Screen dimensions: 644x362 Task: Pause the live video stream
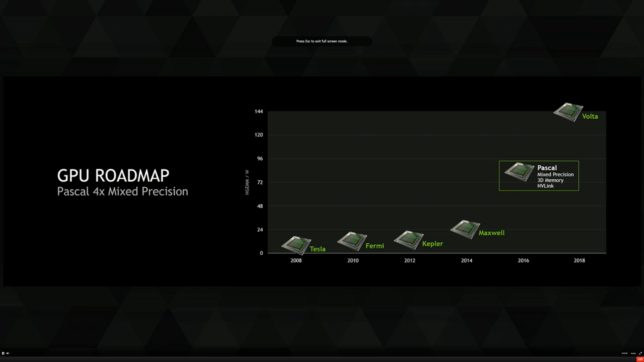click(3, 353)
